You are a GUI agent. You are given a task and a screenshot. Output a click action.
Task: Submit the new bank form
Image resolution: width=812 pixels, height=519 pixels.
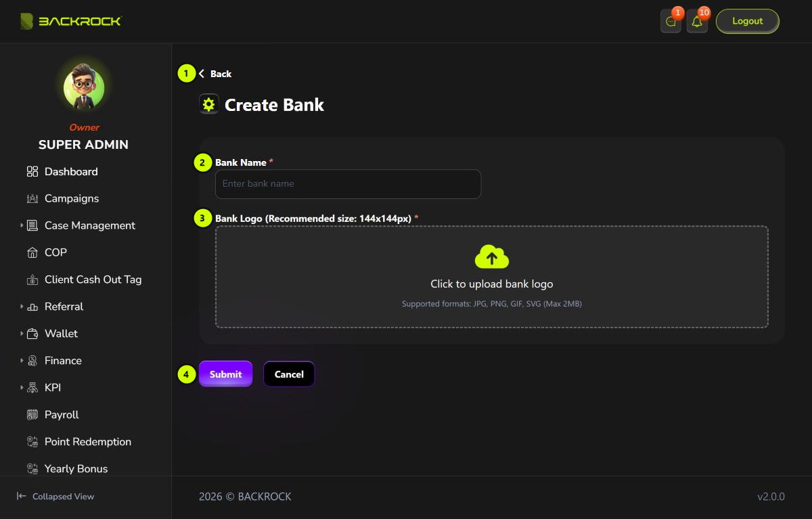[x=225, y=374]
